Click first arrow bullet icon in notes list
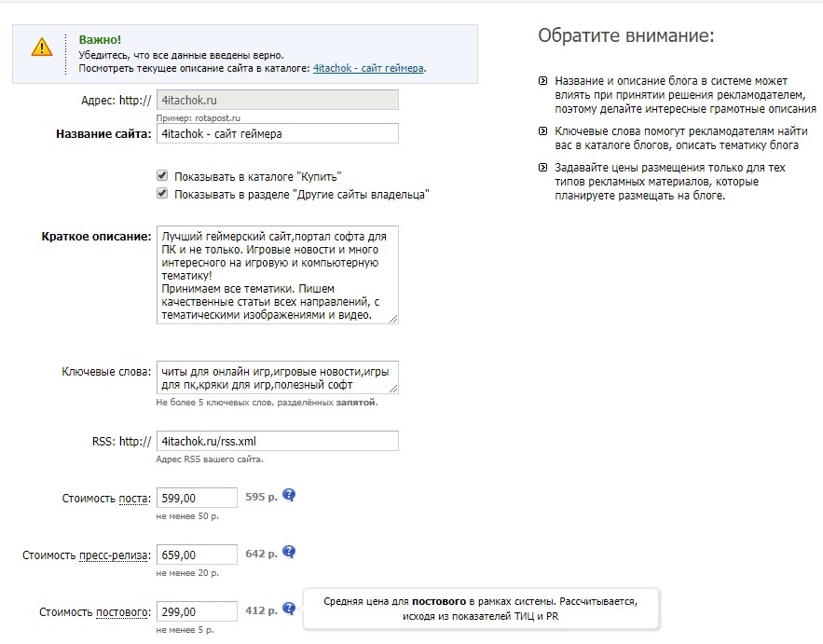 coord(543,82)
